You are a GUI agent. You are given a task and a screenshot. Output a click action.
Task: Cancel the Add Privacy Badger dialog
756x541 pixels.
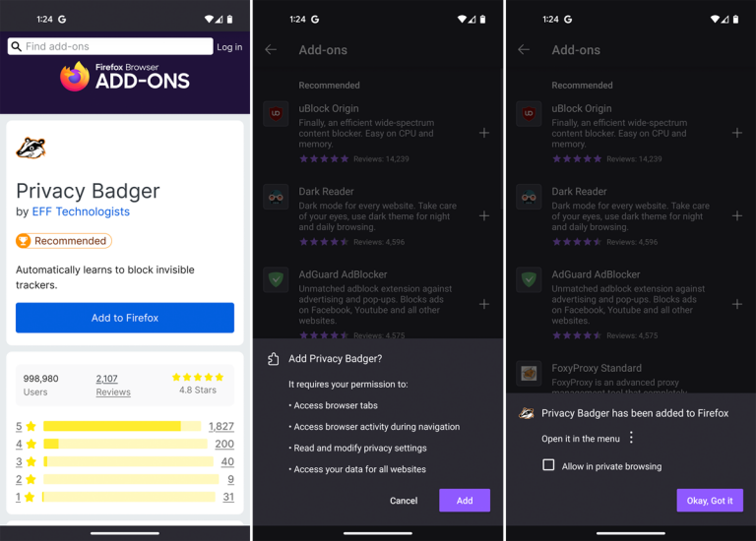coord(404,501)
